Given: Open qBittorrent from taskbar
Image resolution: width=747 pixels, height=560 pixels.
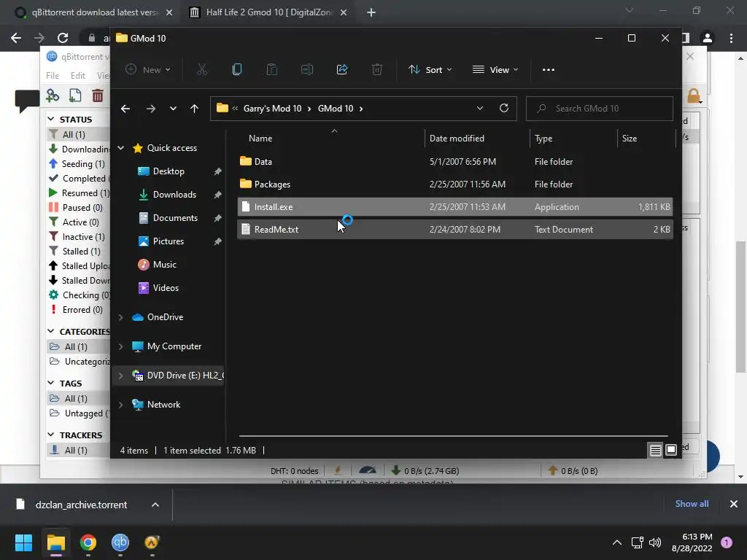Looking at the screenshot, I should pos(120,542).
